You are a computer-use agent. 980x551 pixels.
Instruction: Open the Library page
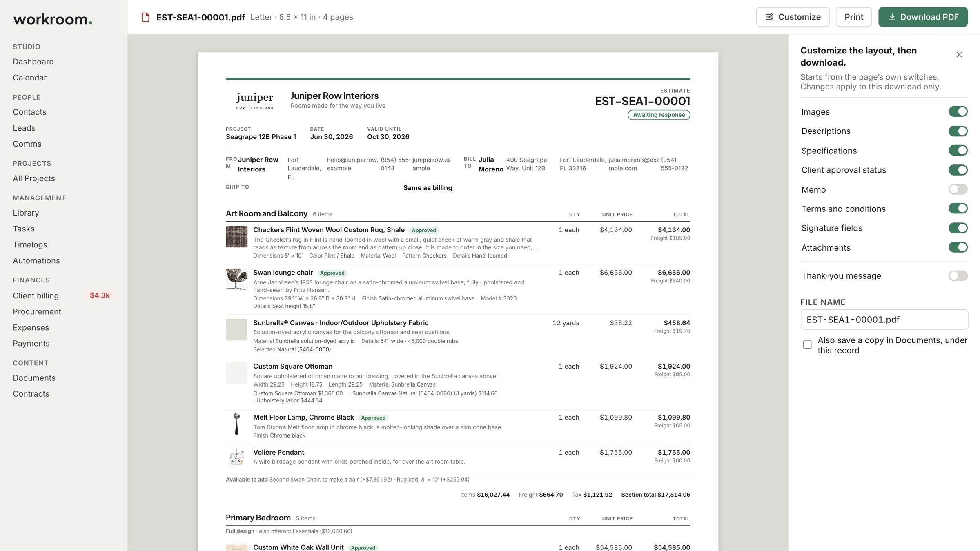click(26, 213)
